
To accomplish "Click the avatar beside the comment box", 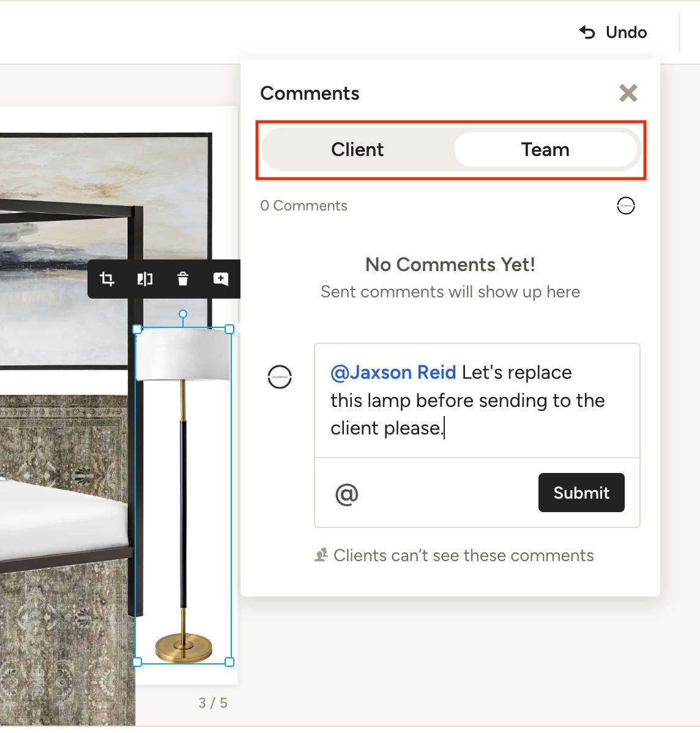I will (280, 377).
